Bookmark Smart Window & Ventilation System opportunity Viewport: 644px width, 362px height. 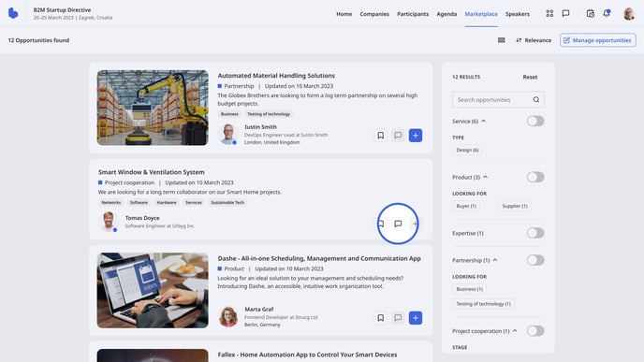tap(381, 224)
